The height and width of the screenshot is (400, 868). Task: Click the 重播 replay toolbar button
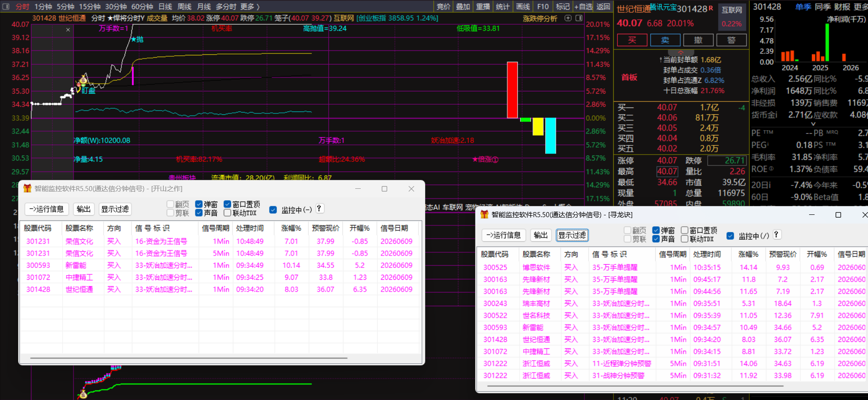(x=483, y=6)
